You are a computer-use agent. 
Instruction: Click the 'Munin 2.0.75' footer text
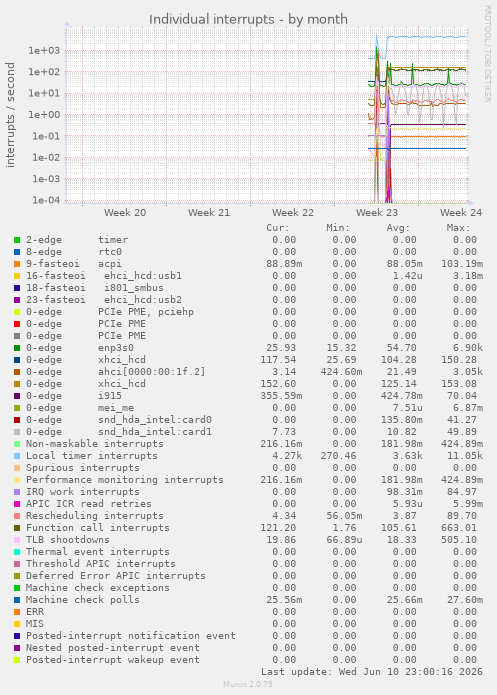click(x=248, y=684)
